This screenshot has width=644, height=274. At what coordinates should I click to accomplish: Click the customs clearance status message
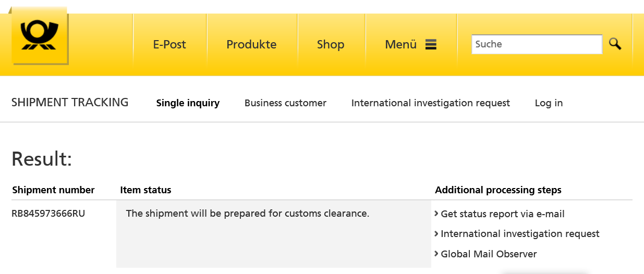(248, 214)
